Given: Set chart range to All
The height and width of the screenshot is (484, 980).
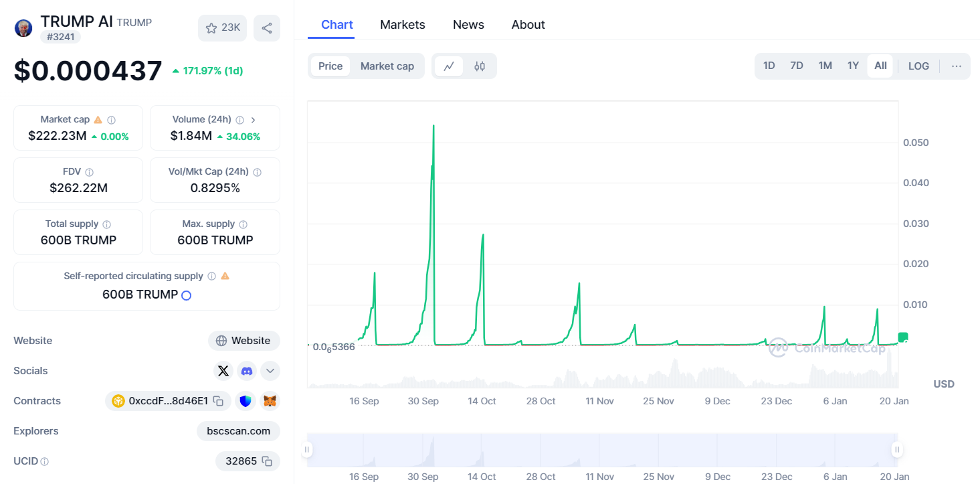Looking at the screenshot, I should (880, 66).
